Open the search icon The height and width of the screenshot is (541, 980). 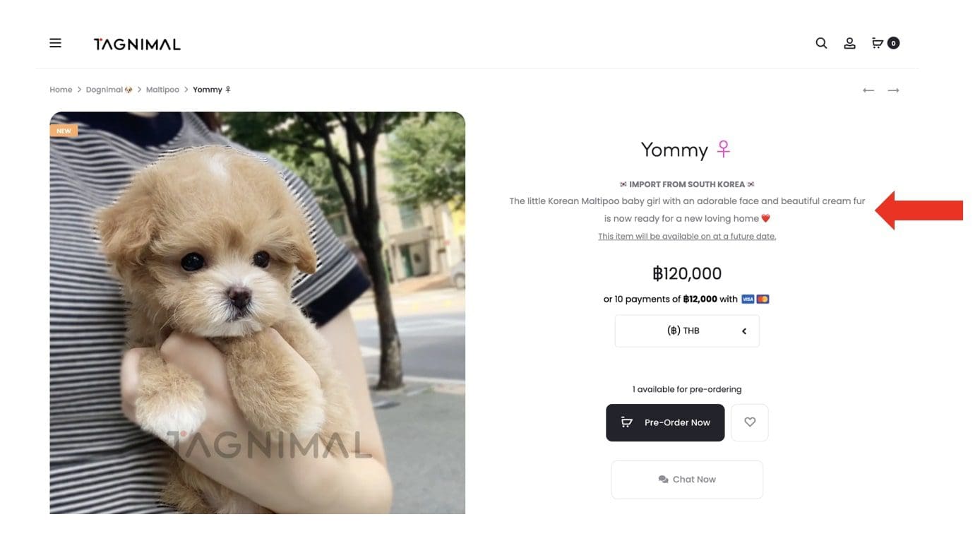(x=821, y=43)
